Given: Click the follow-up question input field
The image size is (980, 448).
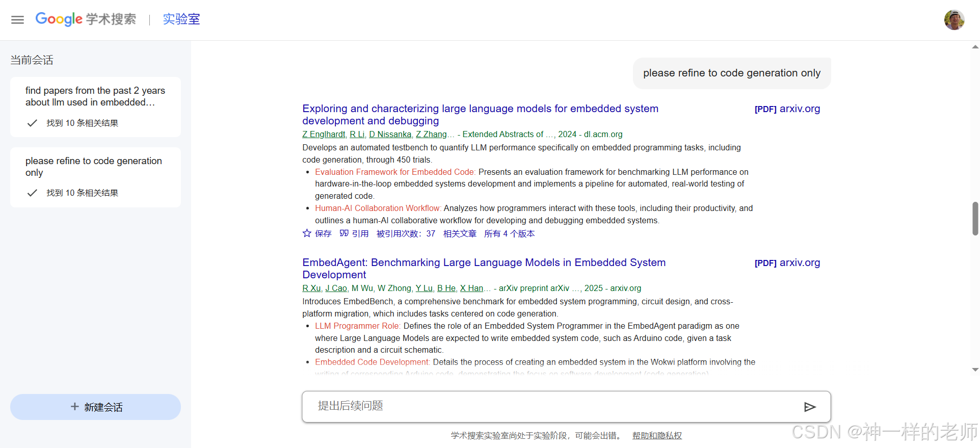Looking at the screenshot, I should [566, 407].
